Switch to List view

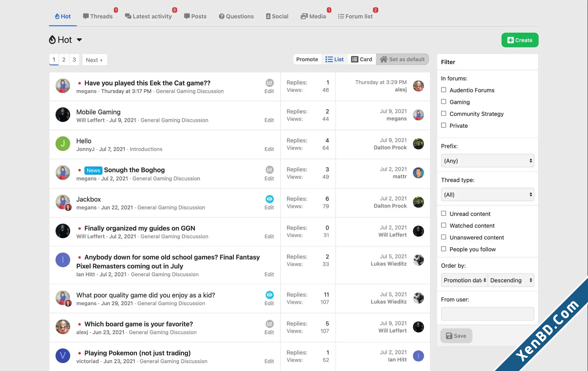click(x=334, y=59)
